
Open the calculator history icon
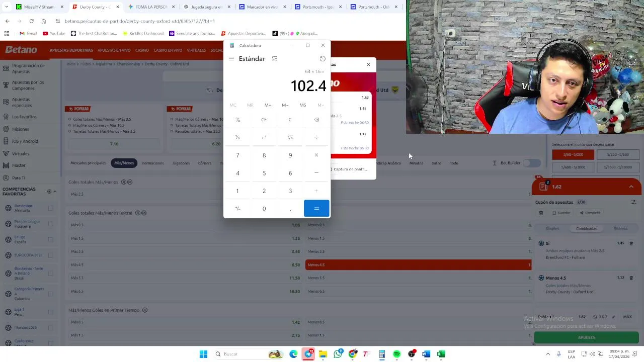coord(323,59)
